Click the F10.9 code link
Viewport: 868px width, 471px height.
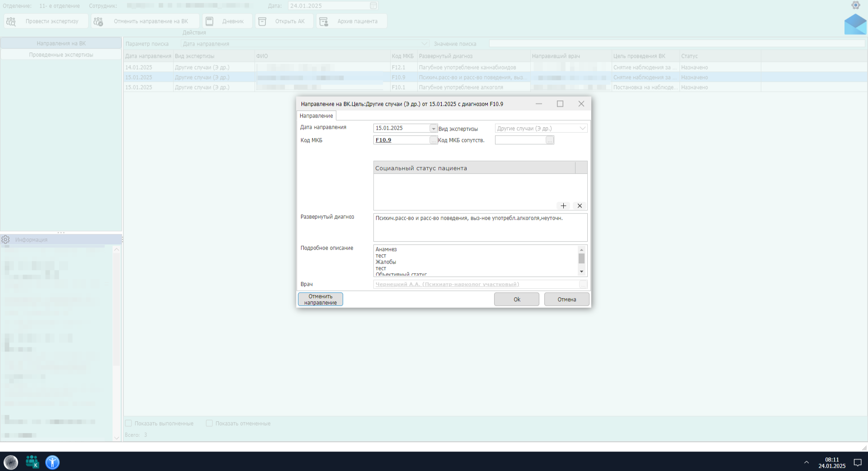tap(383, 140)
